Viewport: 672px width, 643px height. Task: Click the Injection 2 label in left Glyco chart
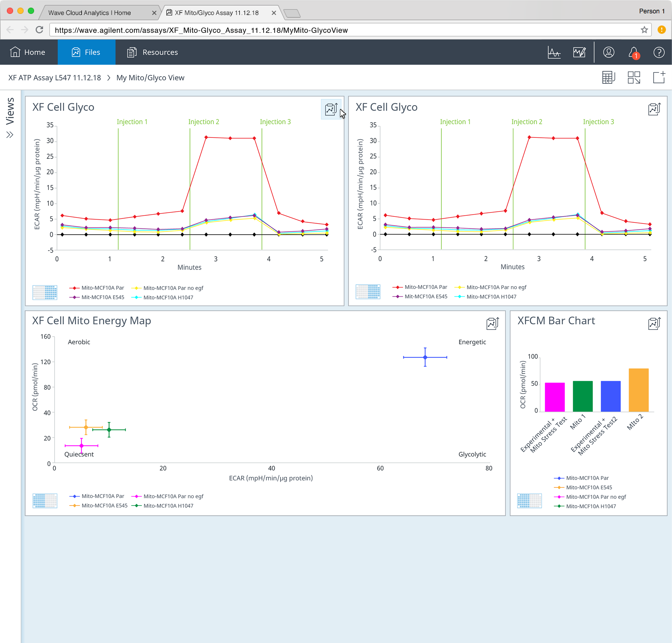point(204,122)
